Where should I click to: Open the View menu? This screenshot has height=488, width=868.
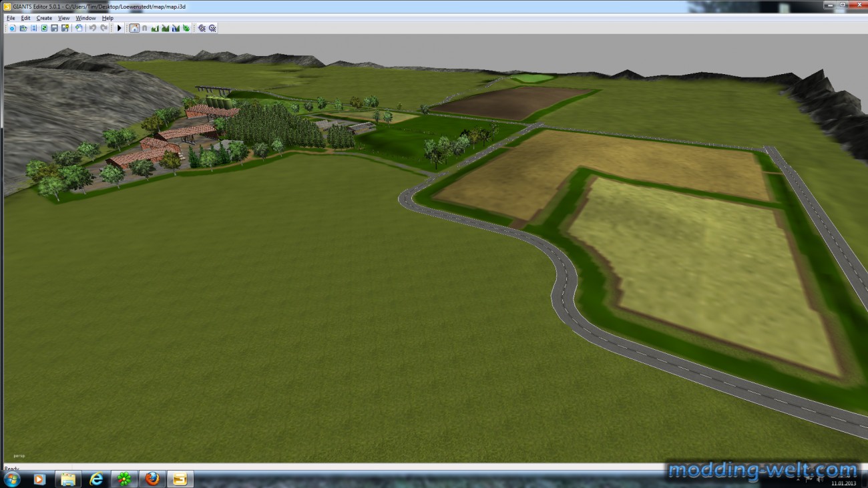click(64, 18)
